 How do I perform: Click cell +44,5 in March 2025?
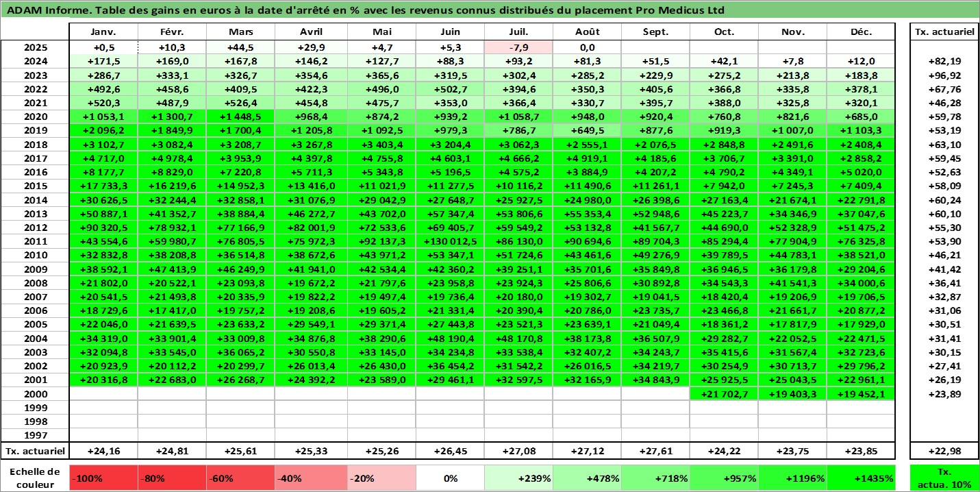pyautogui.click(x=240, y=47)
